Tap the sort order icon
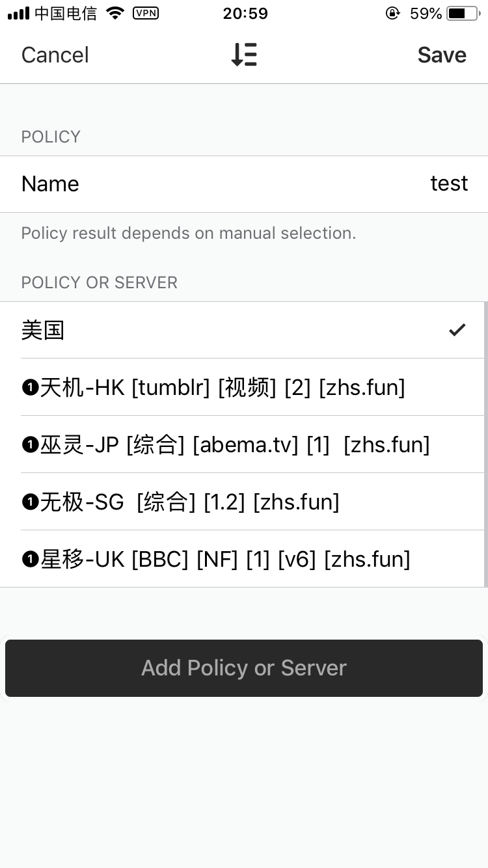This screenshot has width=488, height=868. coord(244,55)
